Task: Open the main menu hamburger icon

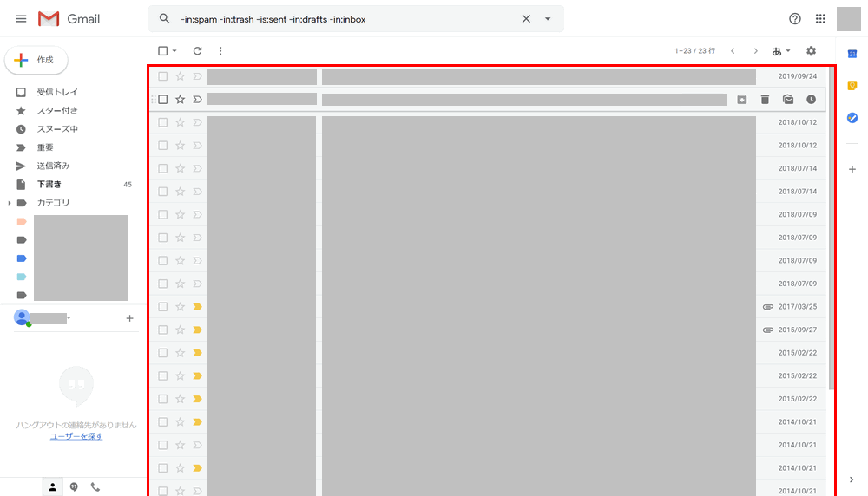Action: 21,19
